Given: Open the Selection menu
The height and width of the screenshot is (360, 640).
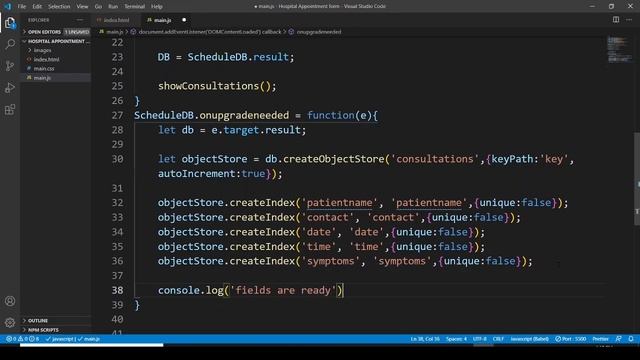Looking at the screenshot, I should [59, 7].
